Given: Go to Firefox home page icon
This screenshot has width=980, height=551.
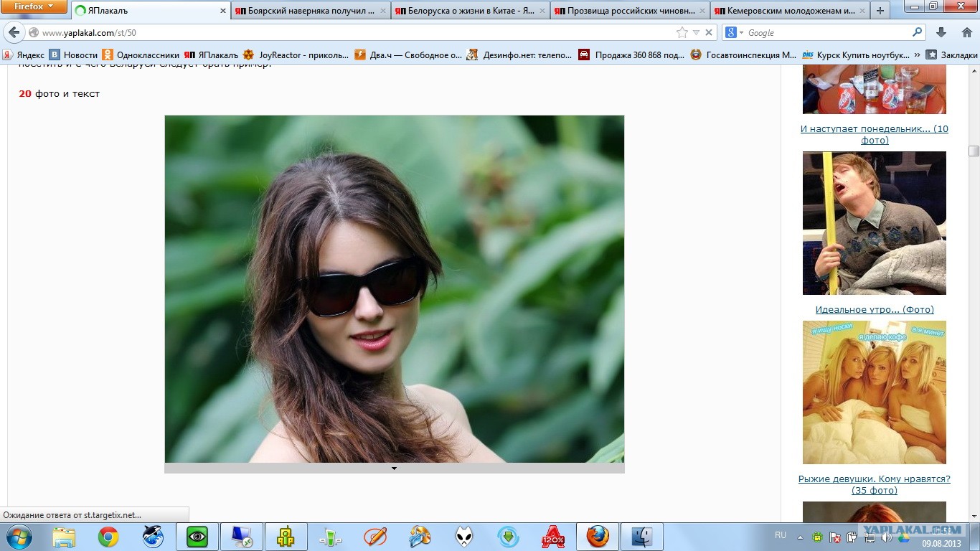Looking at the screenshot, I should (966, 33).
